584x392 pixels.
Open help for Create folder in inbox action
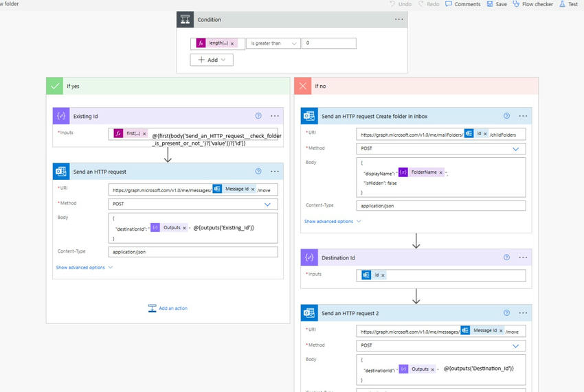(506, 116)
